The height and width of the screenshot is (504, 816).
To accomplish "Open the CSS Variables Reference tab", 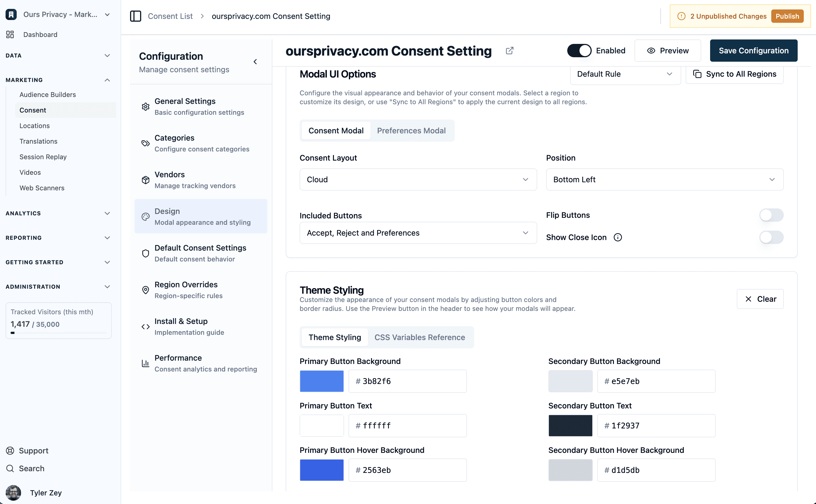I will click(x=419, y=337).
